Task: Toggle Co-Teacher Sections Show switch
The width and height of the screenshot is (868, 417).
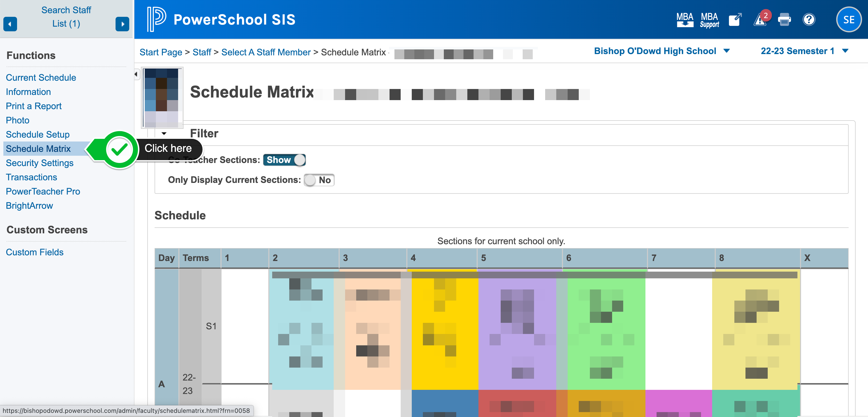Action: click(x=284, y=160)
